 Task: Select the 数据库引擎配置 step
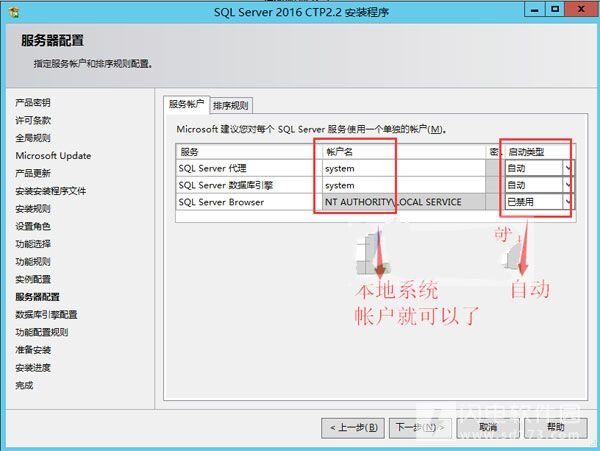(46, 314)
